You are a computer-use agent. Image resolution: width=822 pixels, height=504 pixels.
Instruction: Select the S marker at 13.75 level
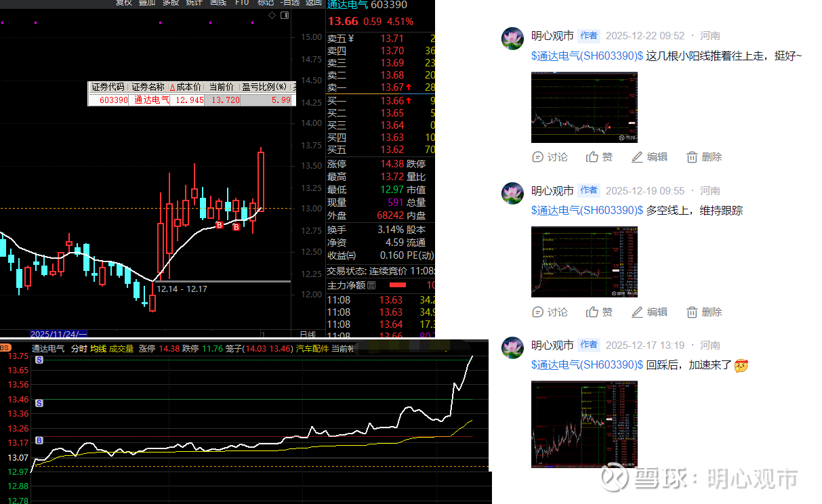pos(39,360)
